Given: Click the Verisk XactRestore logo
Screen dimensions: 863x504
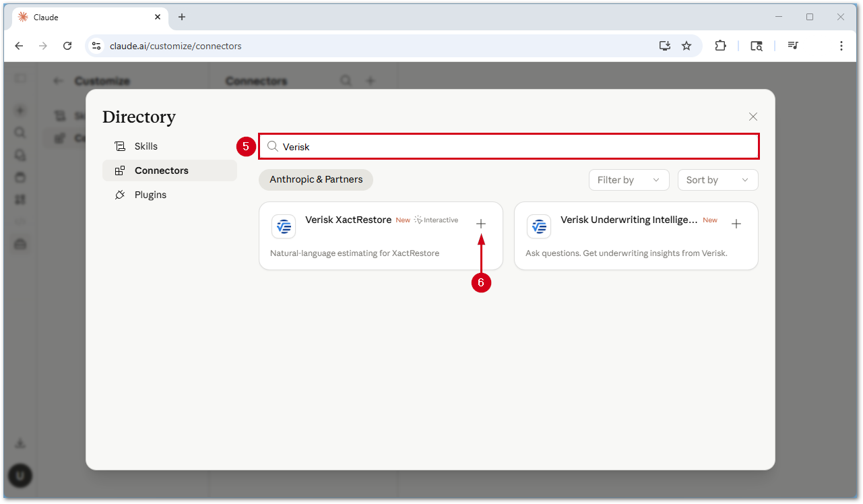Looking at the screenshot, I should (x=284, y=226).
